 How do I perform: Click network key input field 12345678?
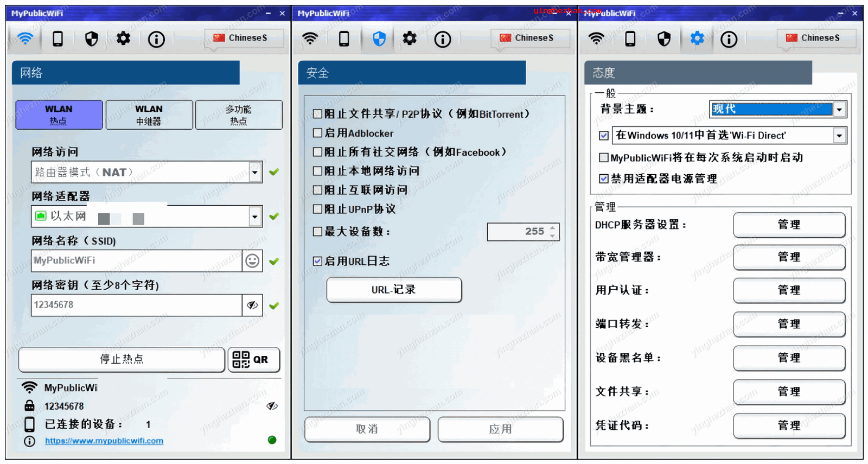click(137, 305)
